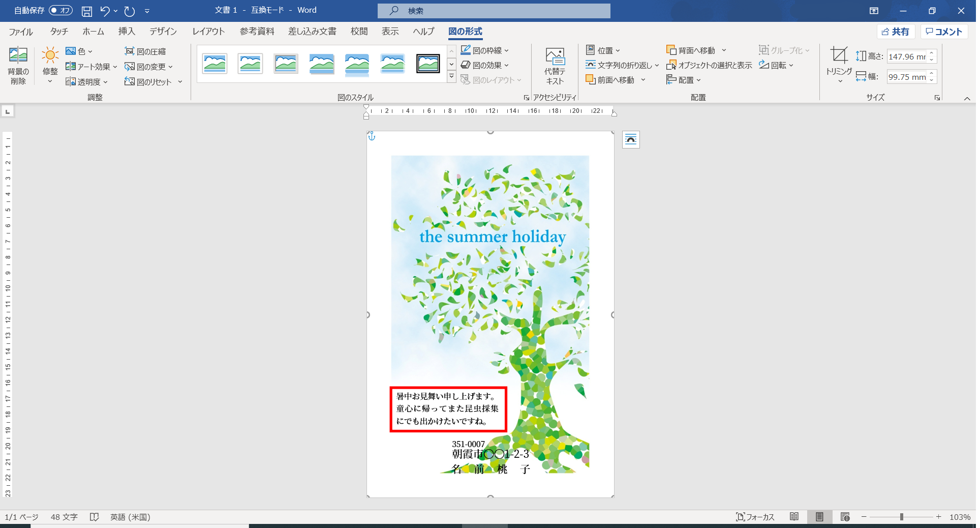Decrease picture width with the down stepper

point(932,80)
